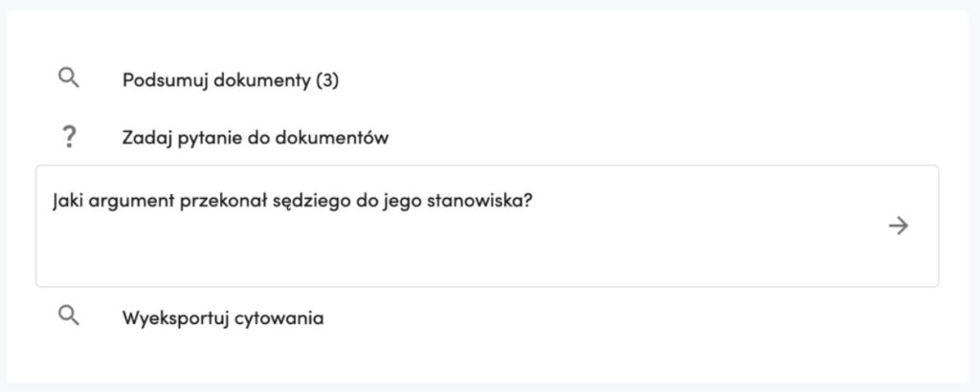Image resolution: width=980 pixels, height=392 pixels.
Task: Click the (3) document count
Action: tap(327, 80)
